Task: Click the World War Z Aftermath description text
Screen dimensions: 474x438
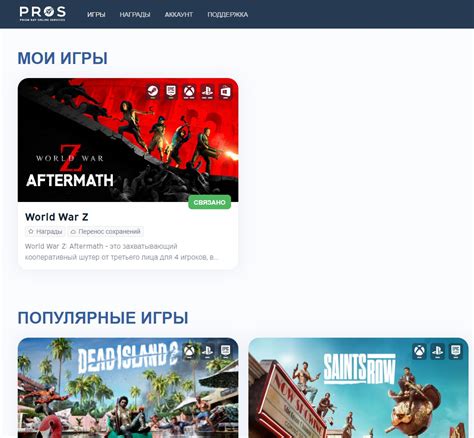Action: click(122, 252)
